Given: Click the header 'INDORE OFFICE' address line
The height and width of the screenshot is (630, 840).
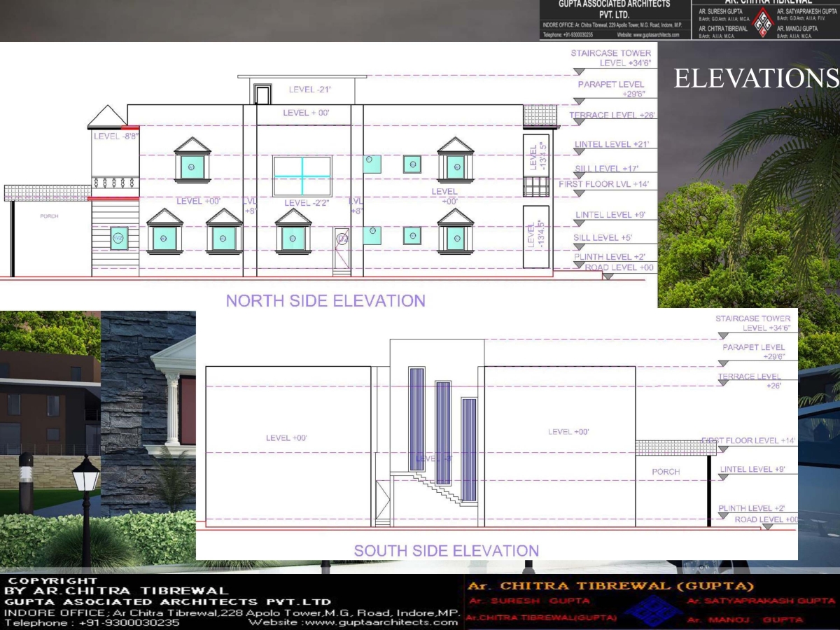Looking at the screenshot, I should click(x=612, y=24).
